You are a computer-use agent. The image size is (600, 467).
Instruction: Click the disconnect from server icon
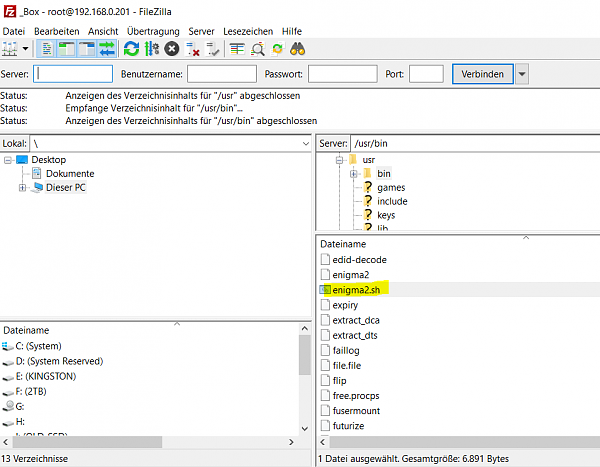click(193, 48)
